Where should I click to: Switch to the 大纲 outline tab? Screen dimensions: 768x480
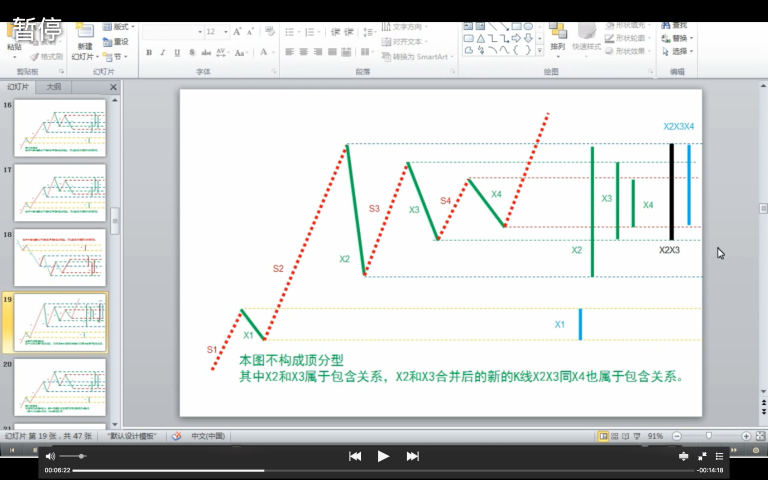pyautogui.click(x=53, y=87)
